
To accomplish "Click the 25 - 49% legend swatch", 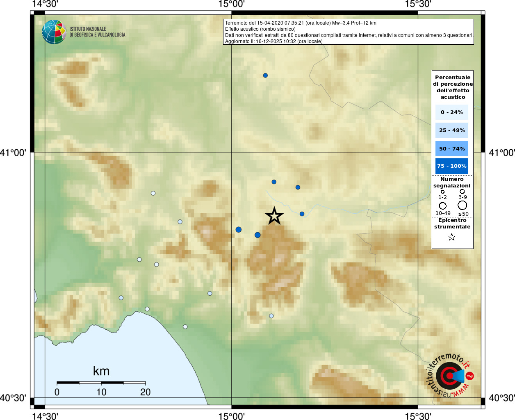I will 451,130.
